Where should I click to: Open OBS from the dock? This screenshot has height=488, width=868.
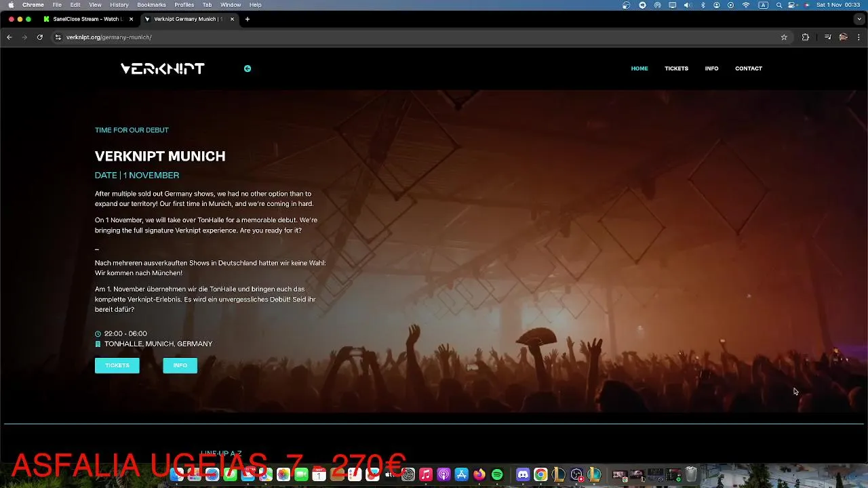pyautogui.click(x=576, y=474)
